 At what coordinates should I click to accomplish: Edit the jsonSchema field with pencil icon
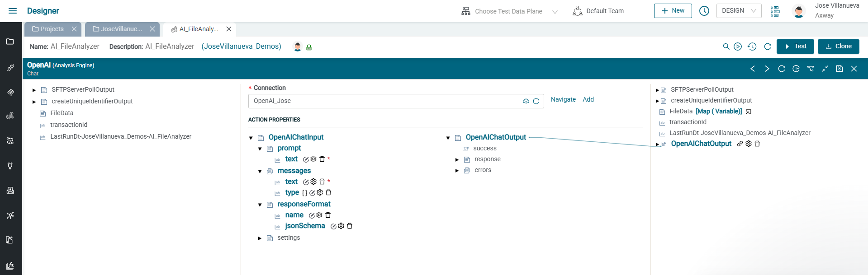coord(333,226)
